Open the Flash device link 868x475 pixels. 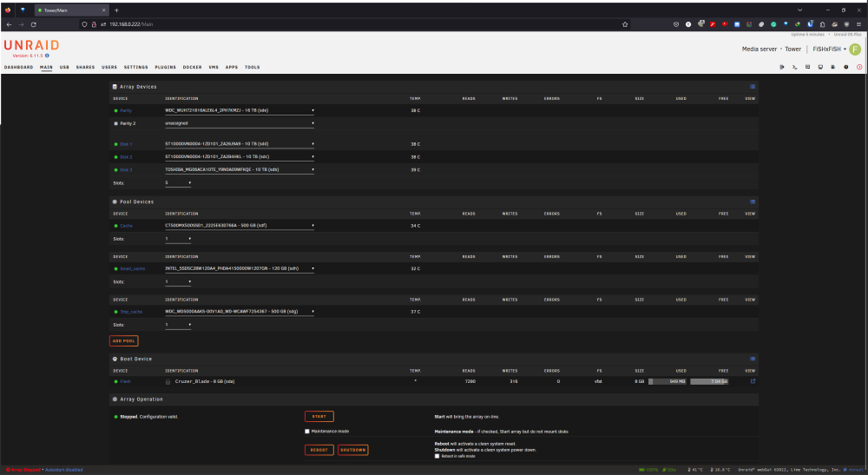(125, 381)
